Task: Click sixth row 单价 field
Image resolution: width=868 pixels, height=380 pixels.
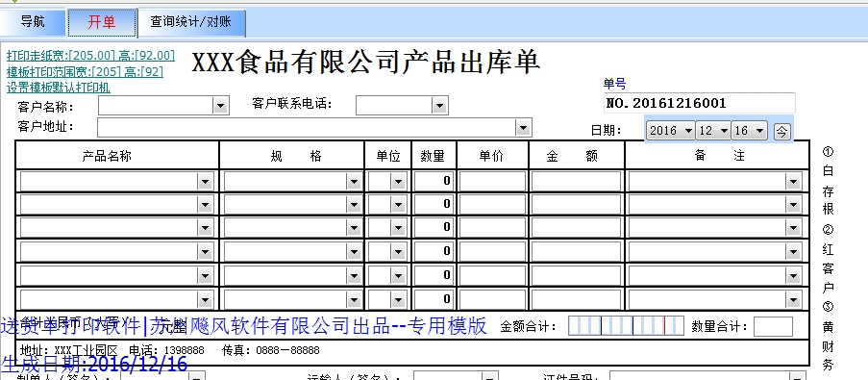Action: pos(492,300)
